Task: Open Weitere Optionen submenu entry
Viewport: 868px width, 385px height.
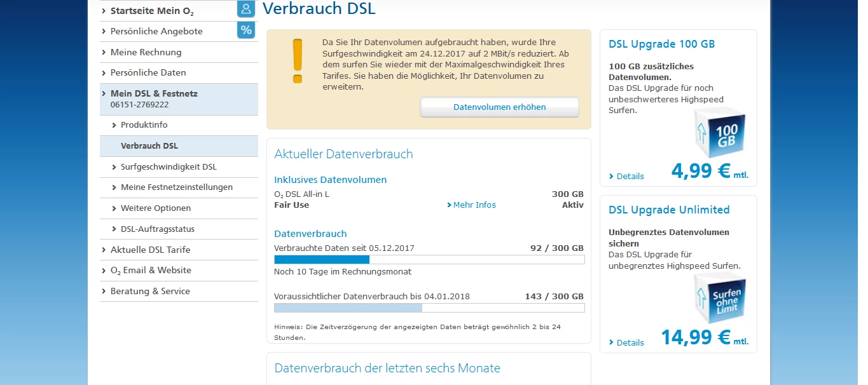Action: [x=179, y=208]
